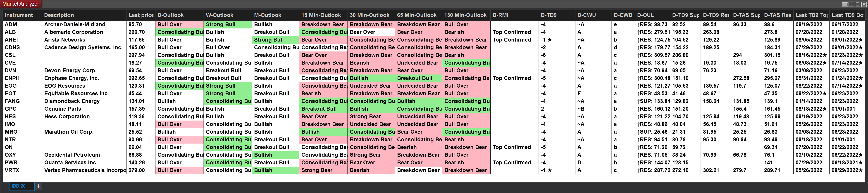Click ANET M-Outlook Strong Bull cell
The width and height of the screenshot is (868, 193).
pyautogui.click(x=275, y=40)
